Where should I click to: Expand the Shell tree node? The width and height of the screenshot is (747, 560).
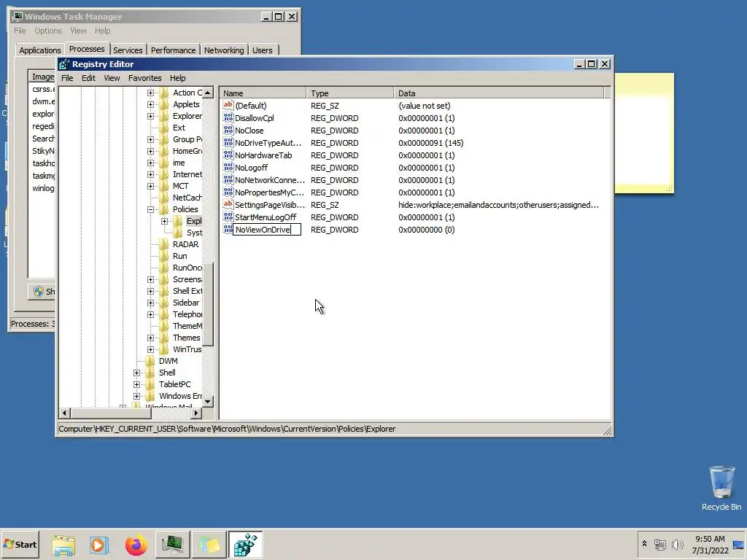click(x=136, y=373)
